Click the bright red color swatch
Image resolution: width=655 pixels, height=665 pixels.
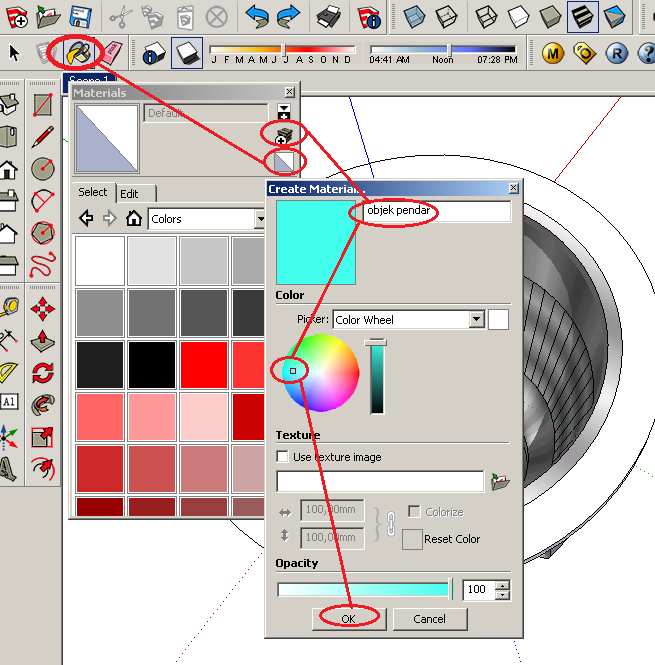tap(204, 365)
